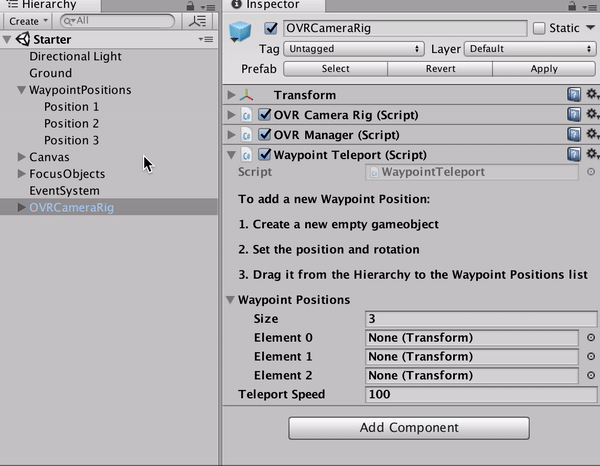Open OVR Manager gear settings
The width and height of the screenshot is (600, 466).
coord(592,134)
